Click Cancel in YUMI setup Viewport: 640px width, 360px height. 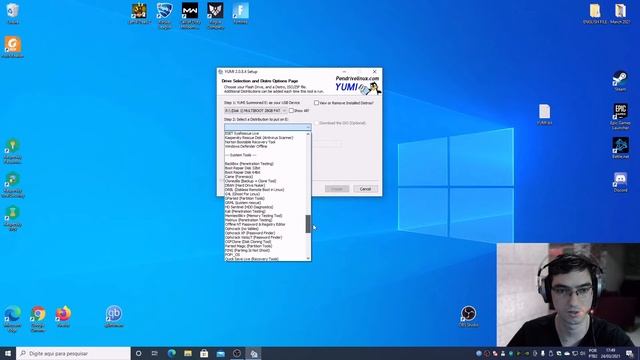(365, 189)
